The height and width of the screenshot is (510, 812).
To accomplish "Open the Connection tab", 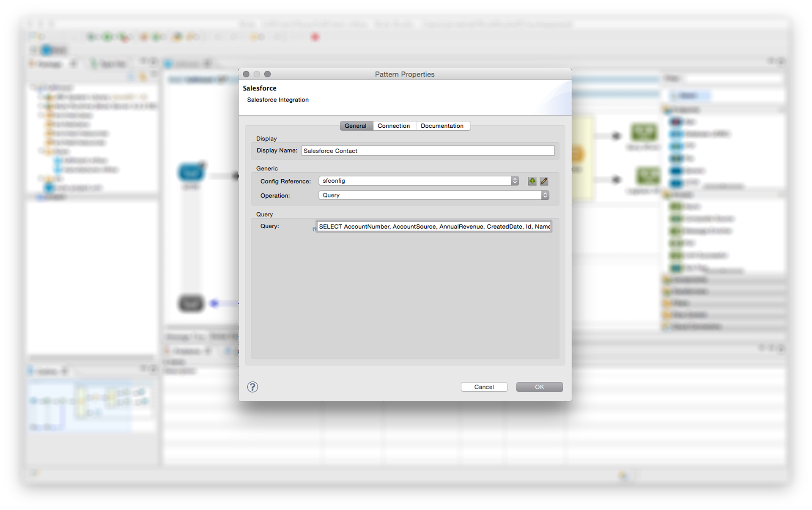I will pos(394,126).
